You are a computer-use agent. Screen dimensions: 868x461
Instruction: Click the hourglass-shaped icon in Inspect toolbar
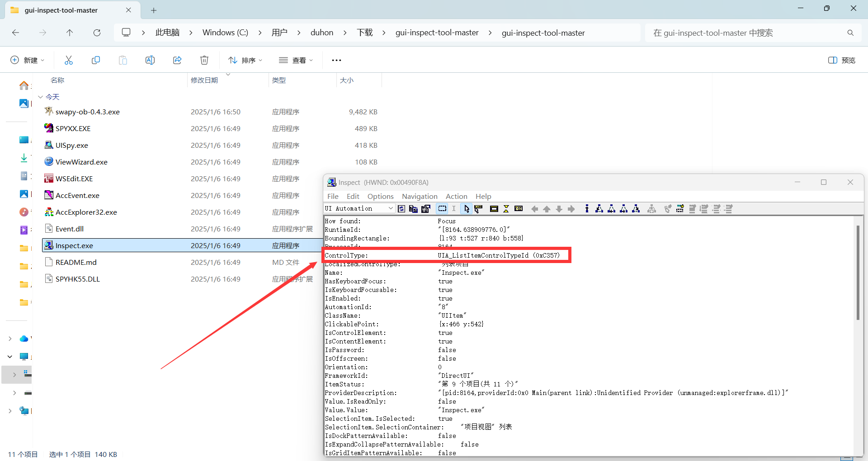coord(506,208)
